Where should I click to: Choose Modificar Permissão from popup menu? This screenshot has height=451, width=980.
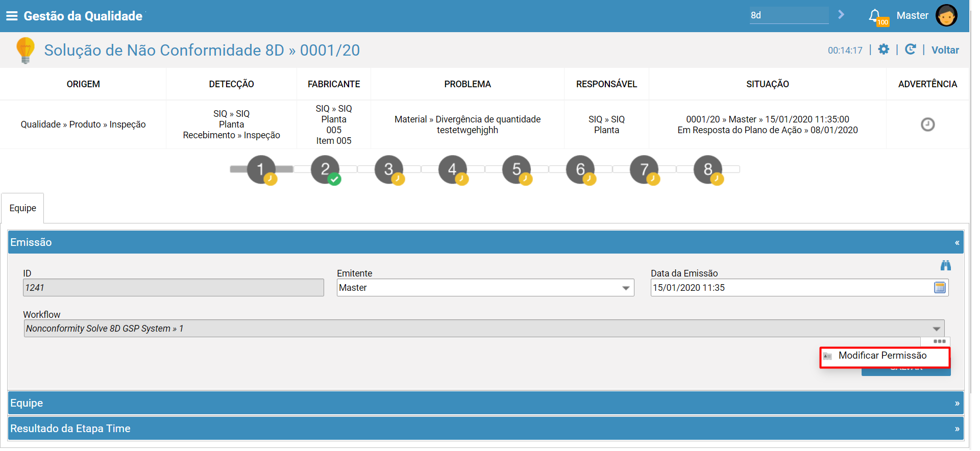[885, 356]
